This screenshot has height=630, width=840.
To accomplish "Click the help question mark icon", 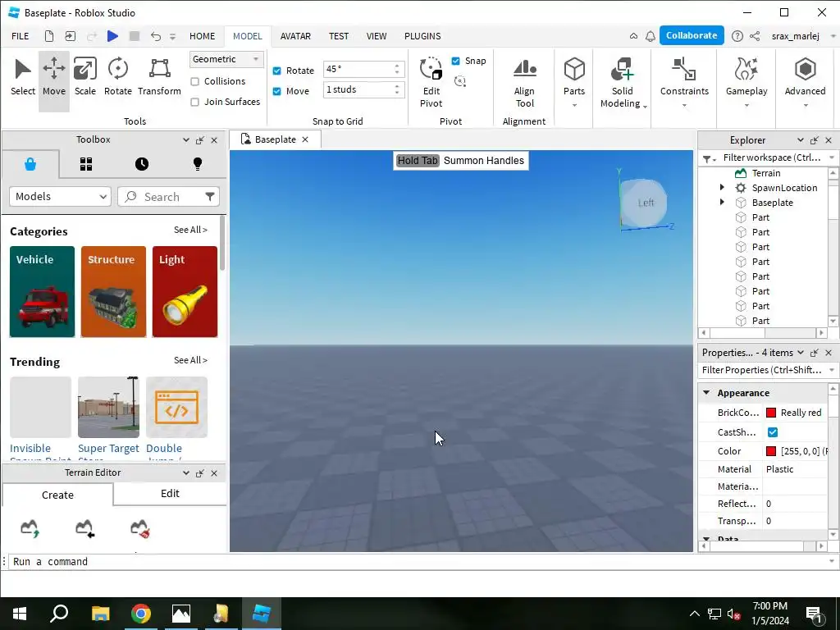I will (737, 36).
